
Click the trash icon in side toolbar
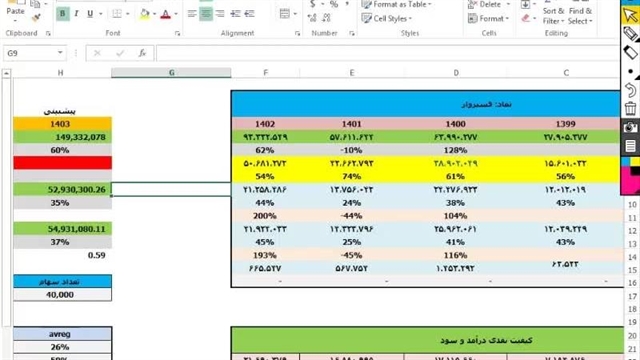630,108
